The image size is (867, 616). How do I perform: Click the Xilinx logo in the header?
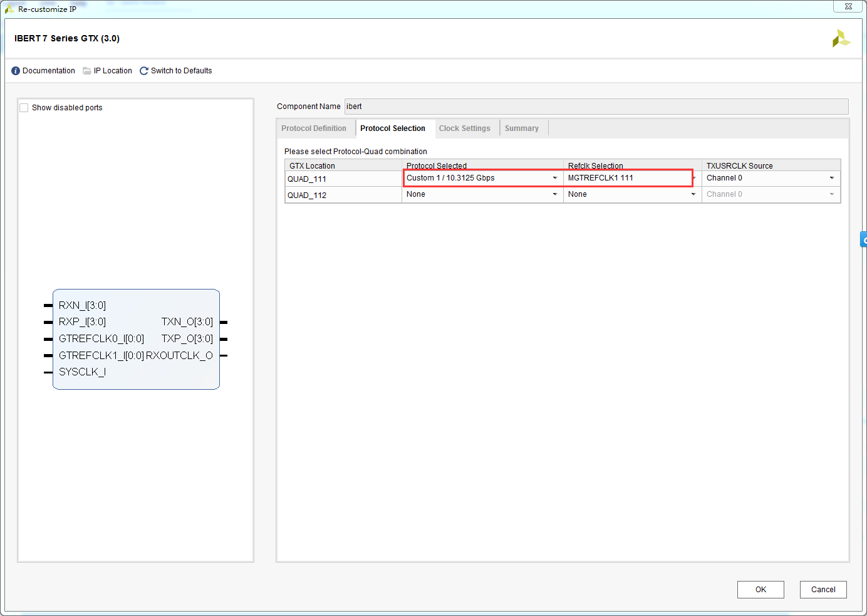pos(841,38)
